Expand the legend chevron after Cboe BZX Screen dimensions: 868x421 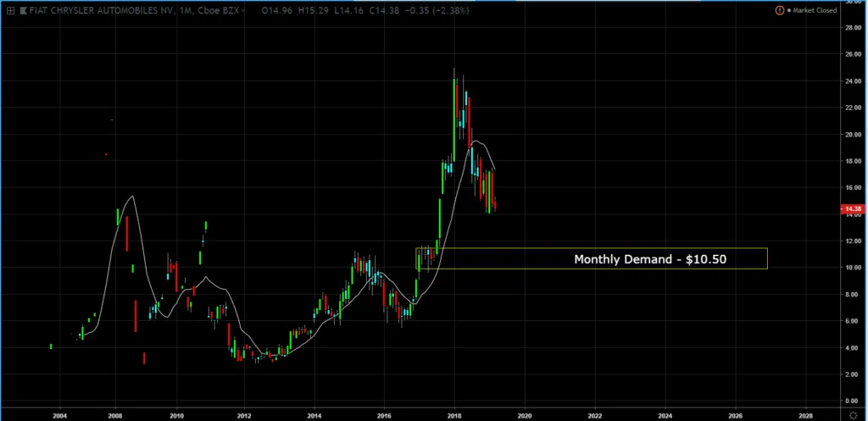coord(243,10)
